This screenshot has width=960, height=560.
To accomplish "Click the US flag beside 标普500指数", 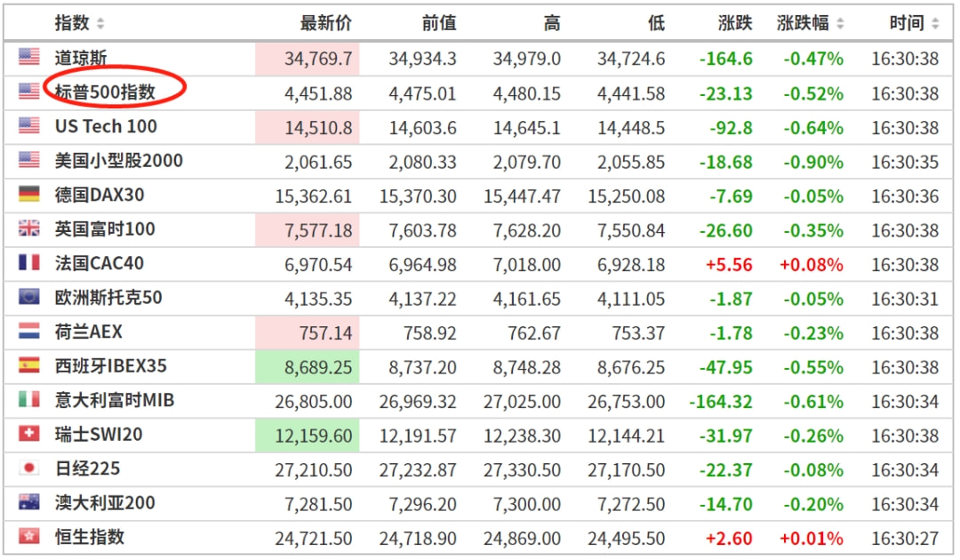I will click(x=28, y=92).
